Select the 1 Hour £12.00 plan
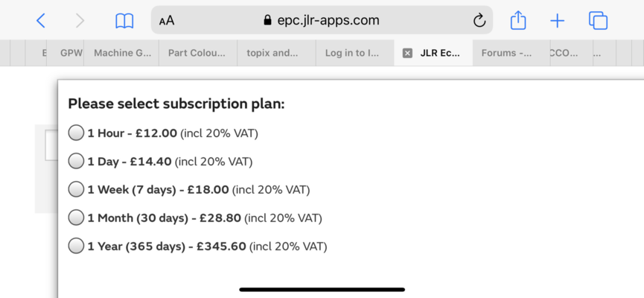This screenshot has height=298, width=644. point(76,133)
